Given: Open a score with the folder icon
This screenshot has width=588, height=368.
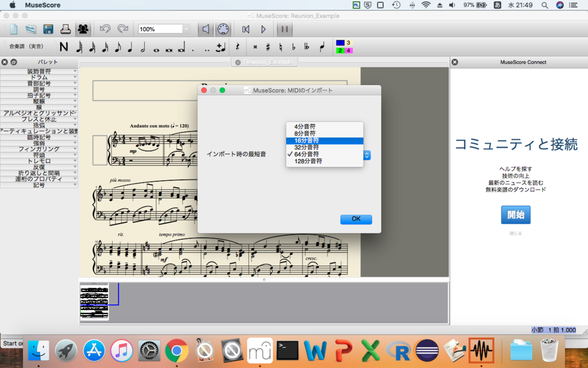Looking at the screenshot, I should tap(31, 29).
